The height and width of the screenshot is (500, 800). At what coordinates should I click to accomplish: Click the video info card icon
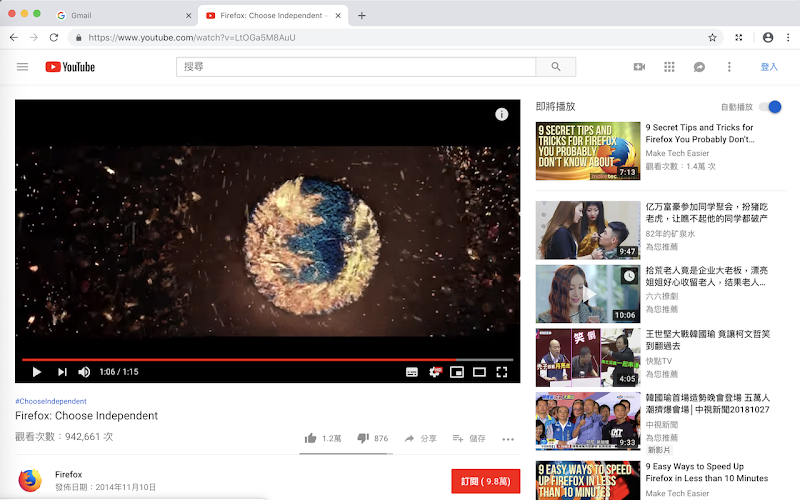point(502,114)
